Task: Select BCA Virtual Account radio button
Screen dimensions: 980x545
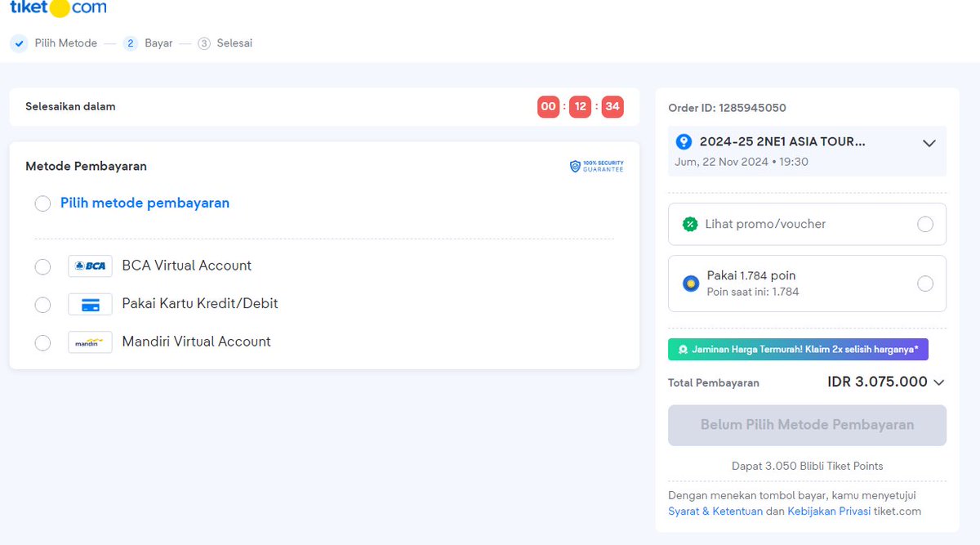Action: tap(42, 266)
